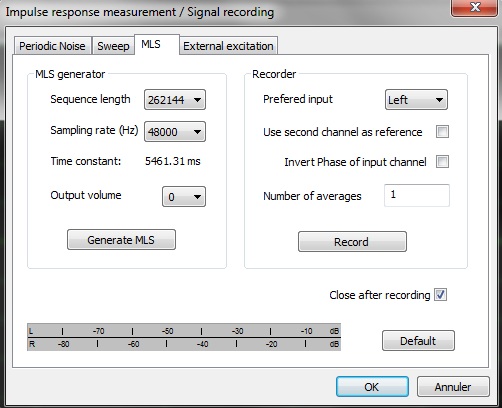This screenshot has width=502, height=408.
Task: Confirm the dialog with OK
Action: pos(372,387)
